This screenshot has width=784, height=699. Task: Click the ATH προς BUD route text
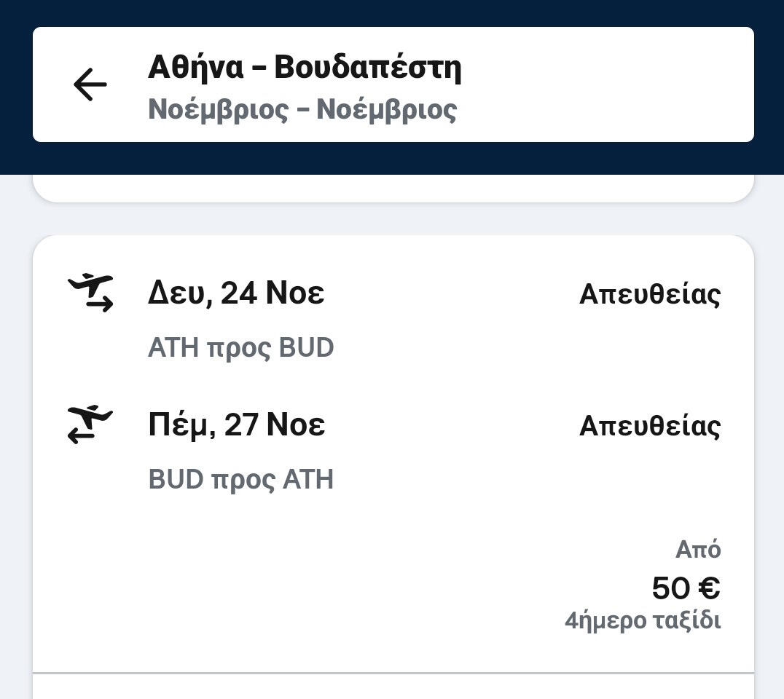pyautogui.click(x=240, y=348)
